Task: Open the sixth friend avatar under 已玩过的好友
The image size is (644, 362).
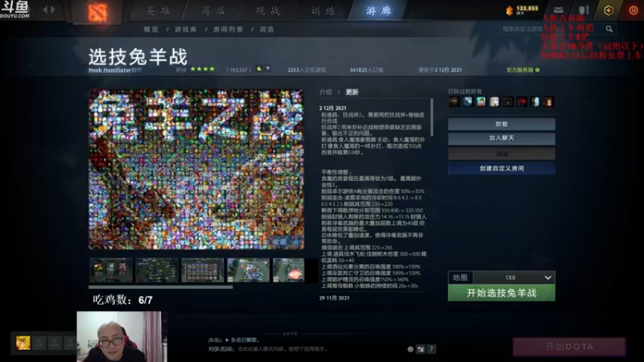Action: (x=522, y=101)
